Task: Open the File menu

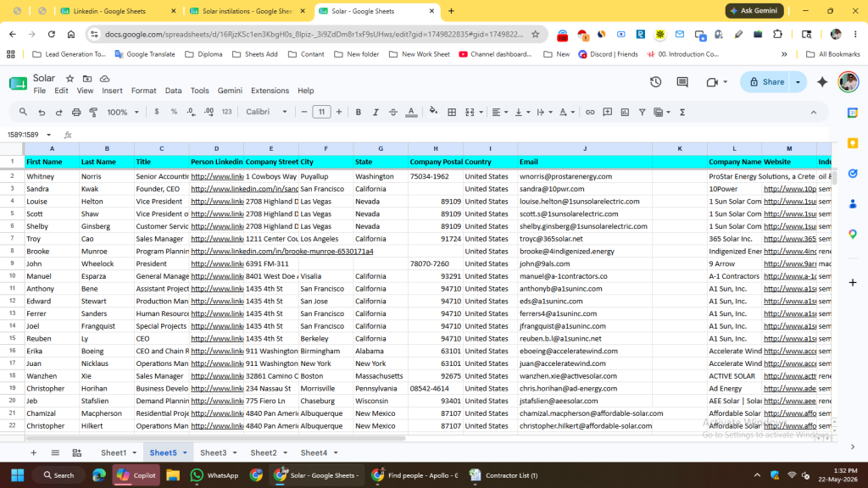Action: 39,91
